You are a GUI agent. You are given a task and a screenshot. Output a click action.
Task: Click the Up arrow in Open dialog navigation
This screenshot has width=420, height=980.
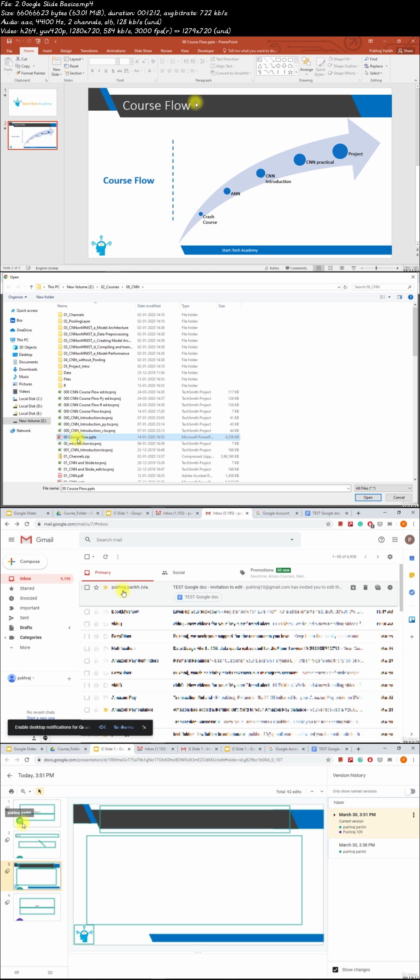point(31,287)
